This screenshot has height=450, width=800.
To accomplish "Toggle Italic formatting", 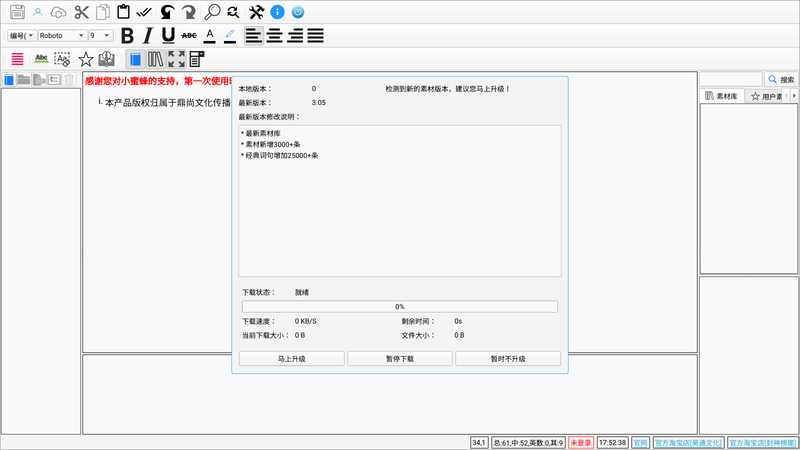I will (x=147, y=36).
